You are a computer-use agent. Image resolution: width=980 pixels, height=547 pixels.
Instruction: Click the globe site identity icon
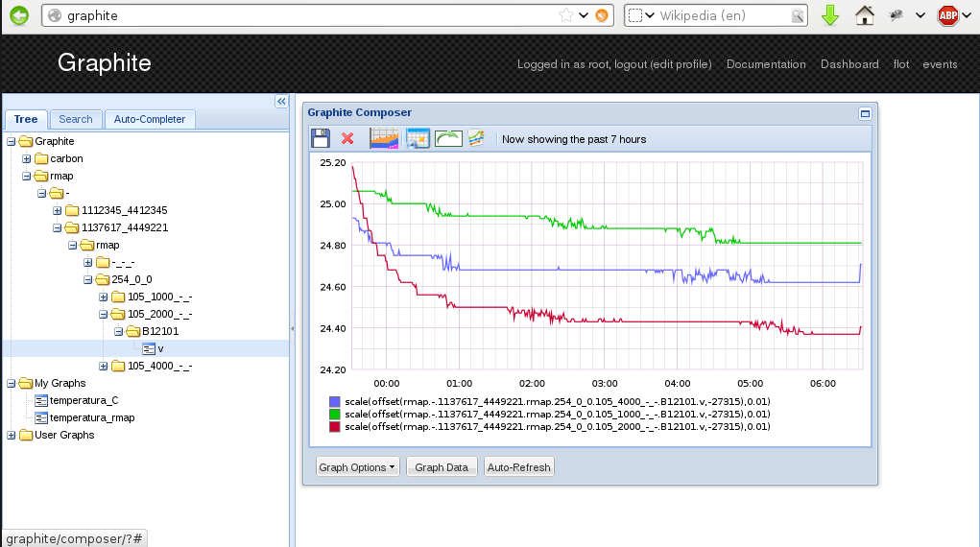55,15
